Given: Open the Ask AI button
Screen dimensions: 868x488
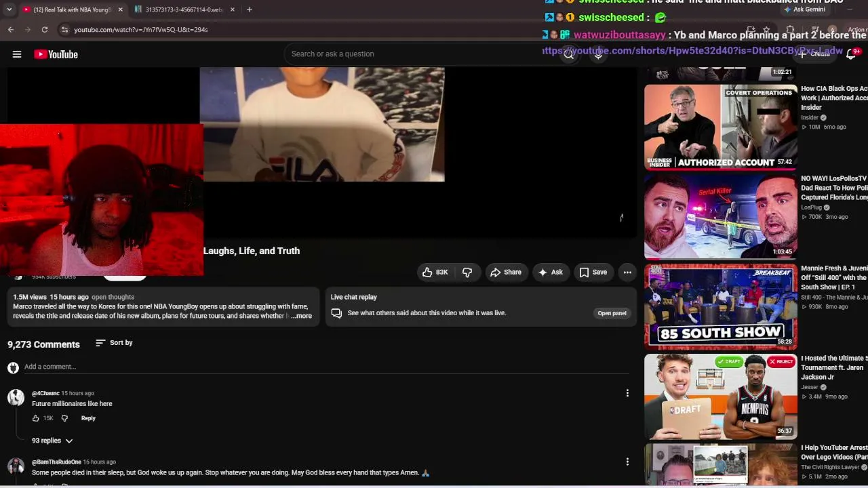Looking at the screenshot, I should point(551,272).
